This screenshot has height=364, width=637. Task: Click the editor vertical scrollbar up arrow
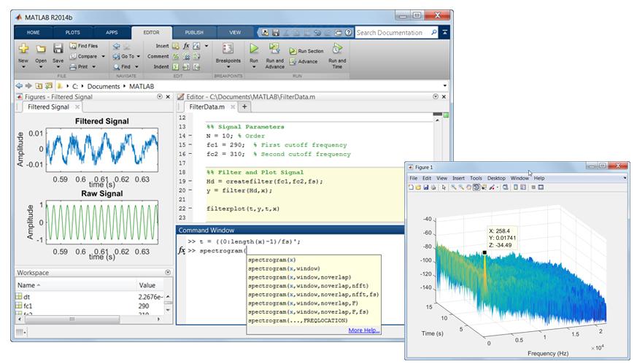click(438, 120)
